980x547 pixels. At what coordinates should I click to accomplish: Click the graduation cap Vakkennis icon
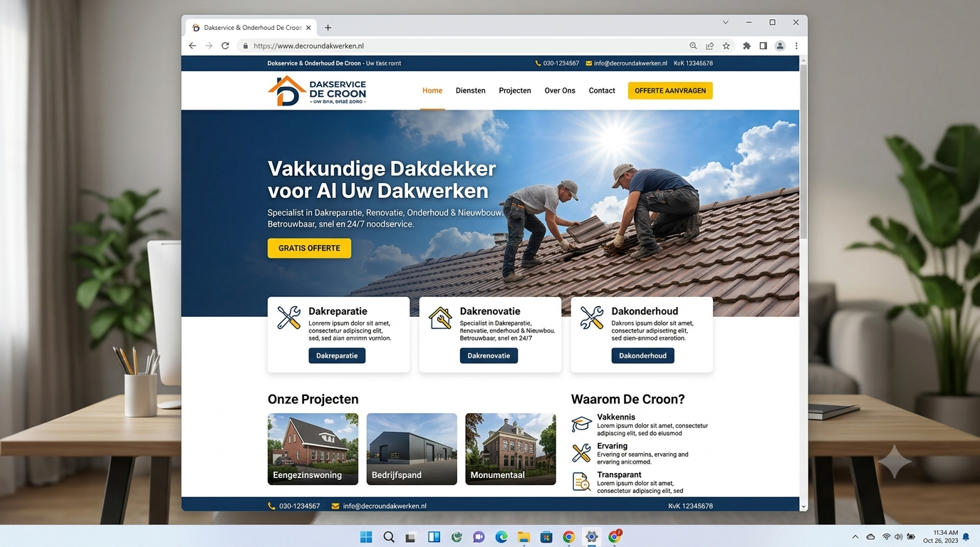point(582,424)
